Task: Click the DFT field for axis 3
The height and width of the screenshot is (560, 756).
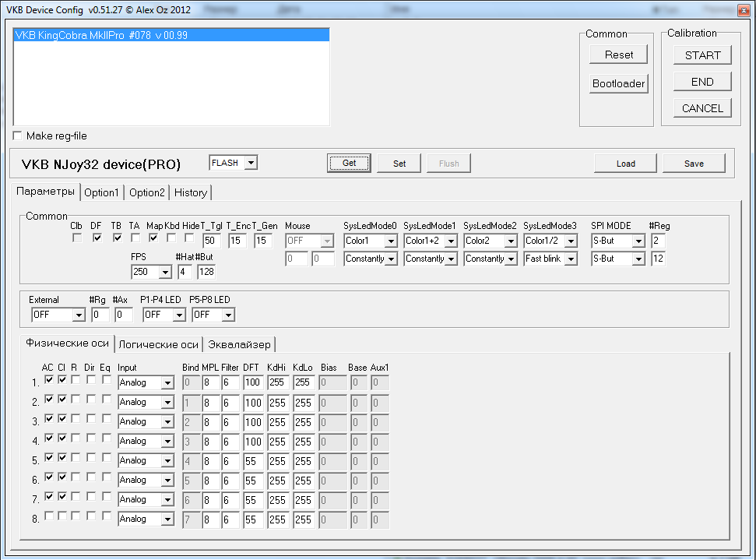Action: click(x=253, y=422)
